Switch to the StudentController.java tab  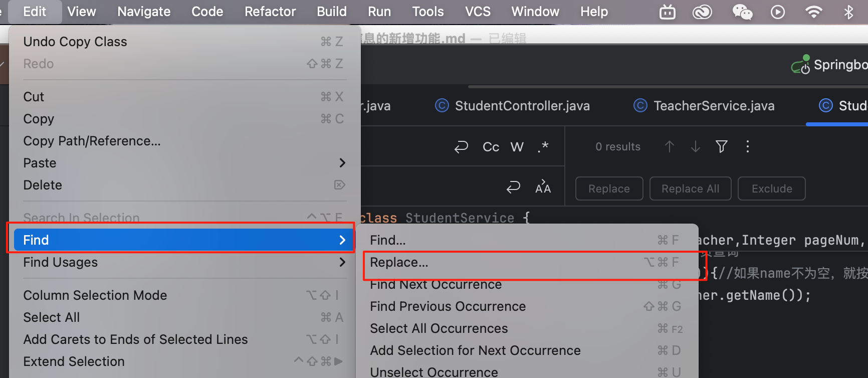pos(521,106)
